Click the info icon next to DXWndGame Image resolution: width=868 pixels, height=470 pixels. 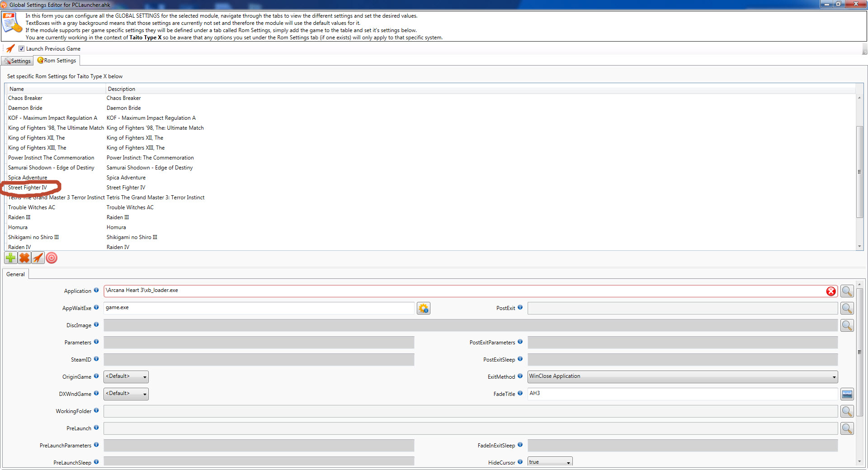[96, 393]
